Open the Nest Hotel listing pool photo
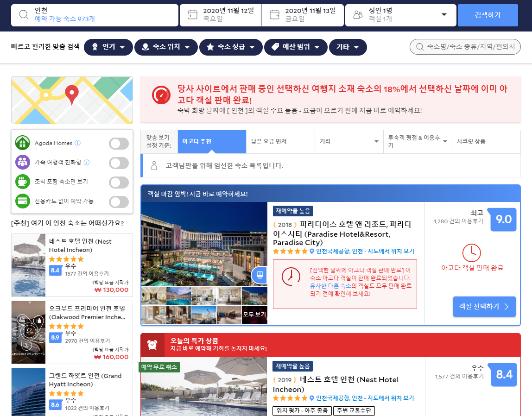 coord(204,387)
